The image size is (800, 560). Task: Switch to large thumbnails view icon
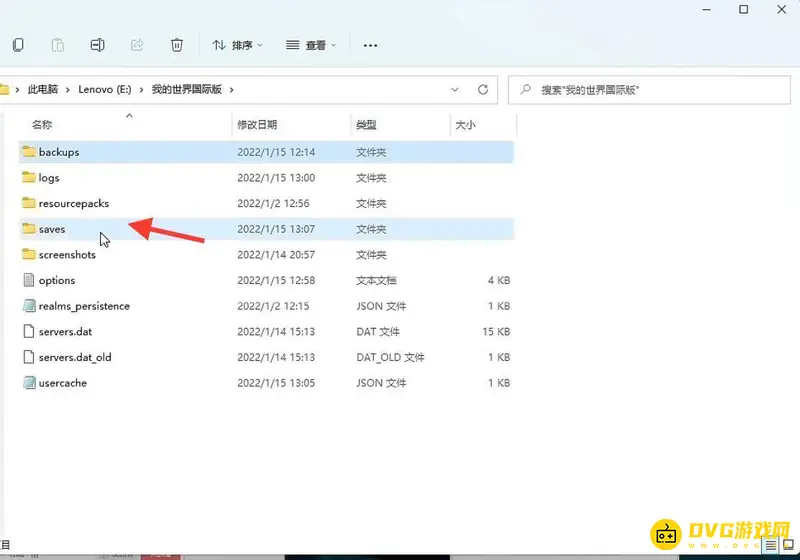tap(789, 545)
